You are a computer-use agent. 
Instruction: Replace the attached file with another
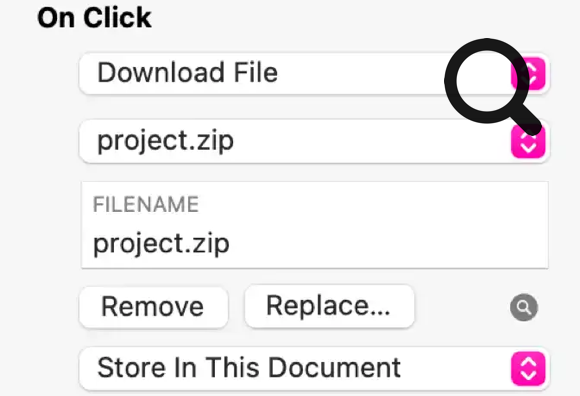pyautogui.click(x=329, y=306)
